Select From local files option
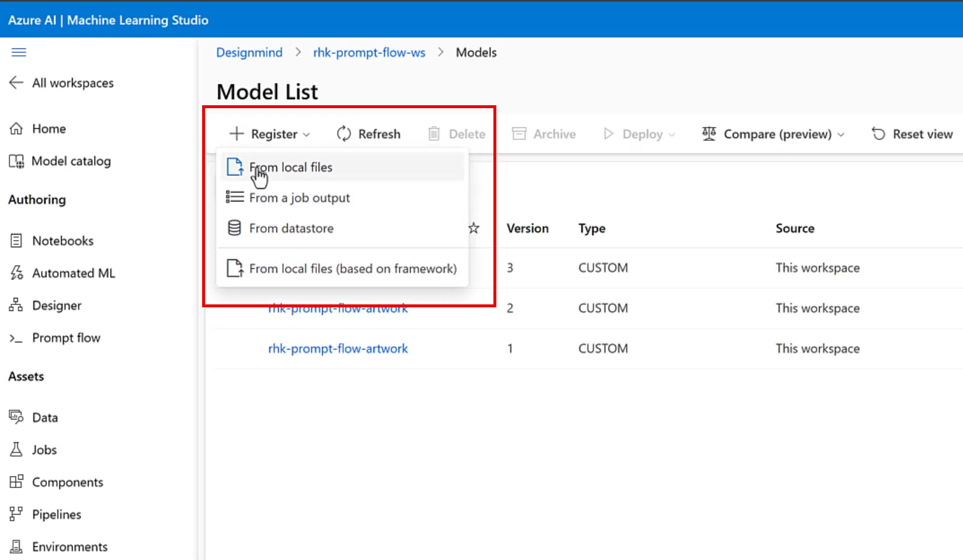The image size is (963, 560). [291, 168]
